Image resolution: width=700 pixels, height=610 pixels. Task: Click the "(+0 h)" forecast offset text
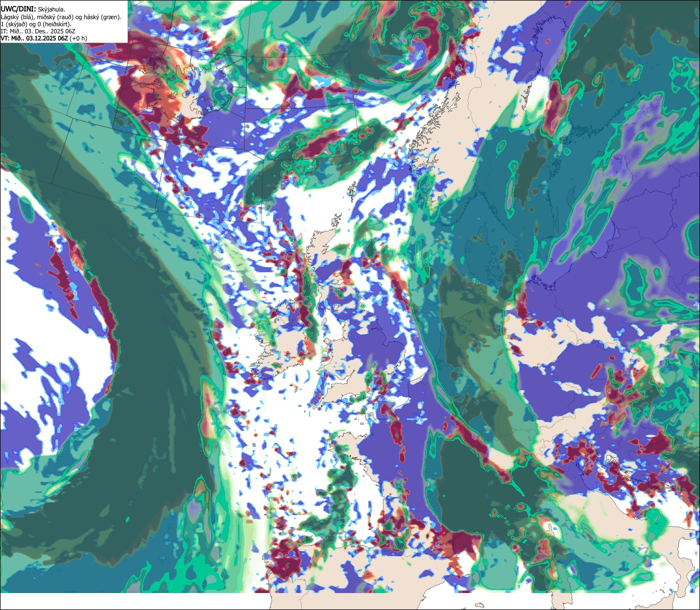(x=78, y=39)
